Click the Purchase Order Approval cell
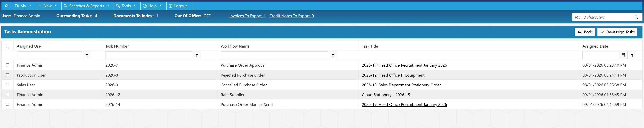The width and height of the screenshot is (644, 128). [x=243, y=65]
